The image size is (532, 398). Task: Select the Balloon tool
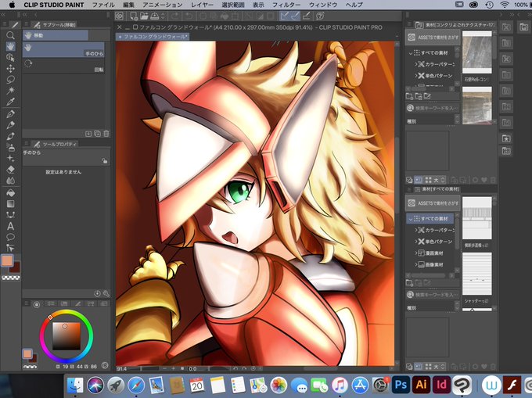coord(10,237)
